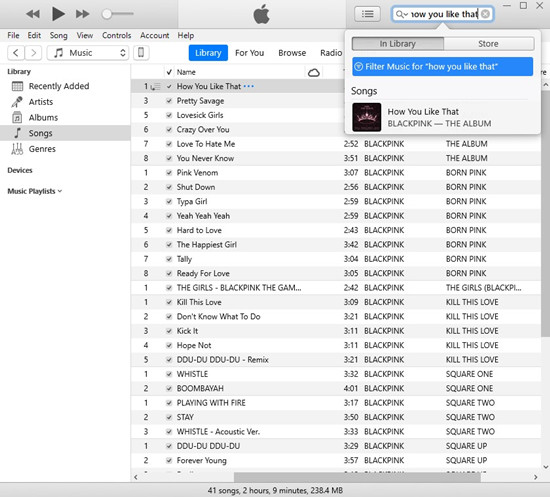Switch to the Library tab

208,53
